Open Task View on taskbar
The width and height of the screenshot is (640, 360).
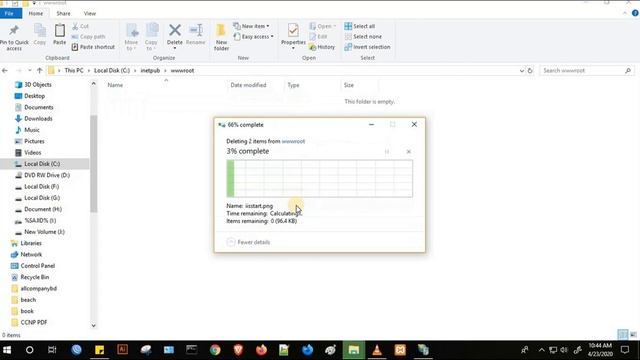(x=52, y=350)
